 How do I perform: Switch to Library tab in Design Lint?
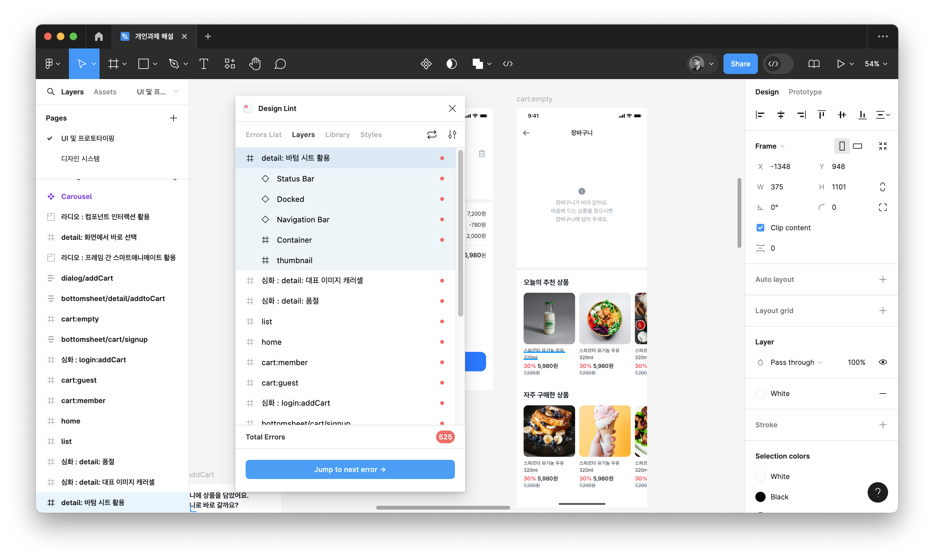337,135
